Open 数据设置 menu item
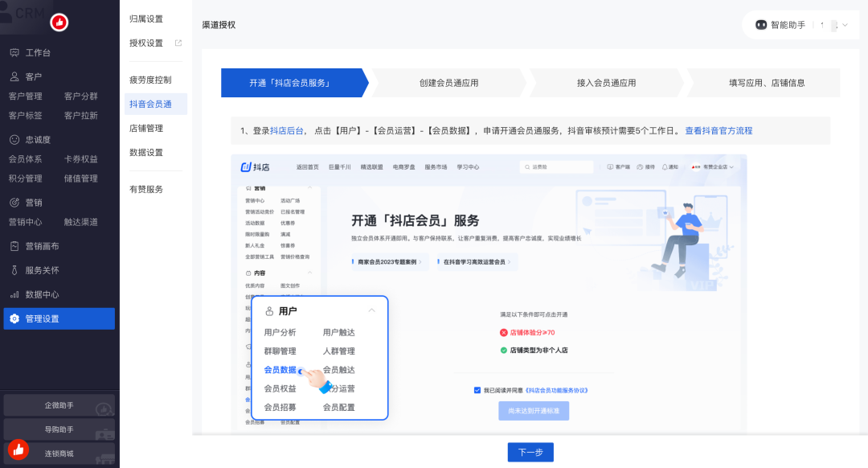The height and width of the screenshot is (468, 868). pos(146,152)
